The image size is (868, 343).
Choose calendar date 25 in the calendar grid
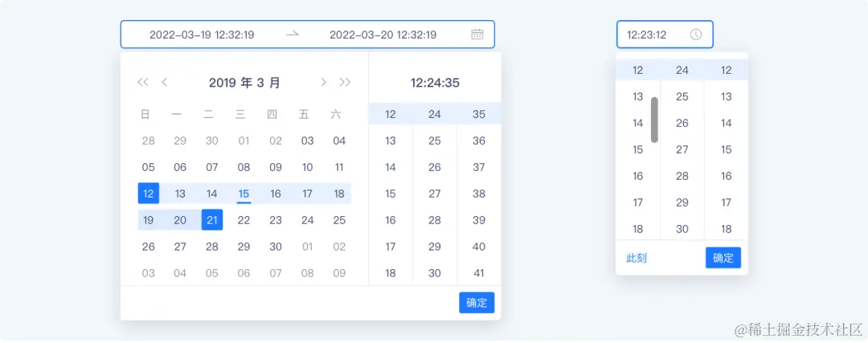coord(339,220)
